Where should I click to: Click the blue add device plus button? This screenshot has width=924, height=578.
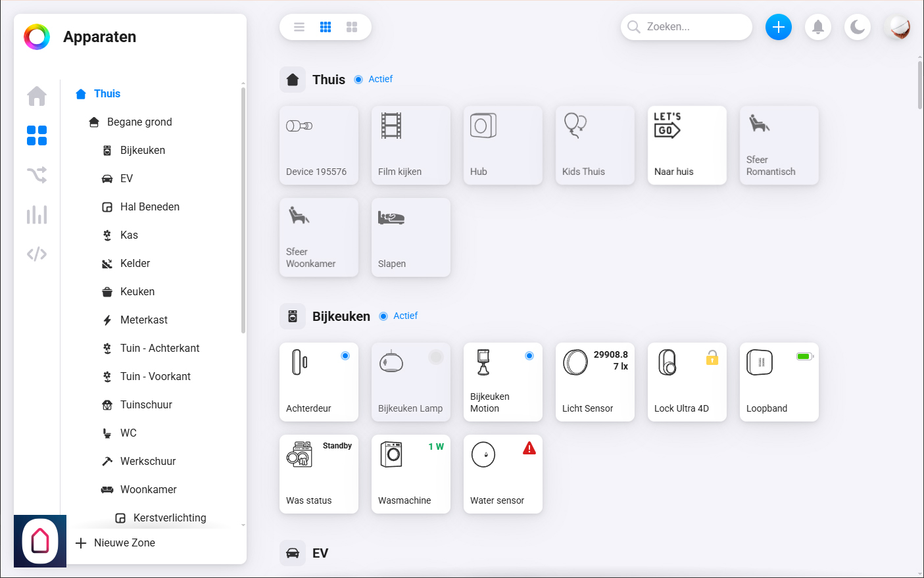(x=778, y=27)
